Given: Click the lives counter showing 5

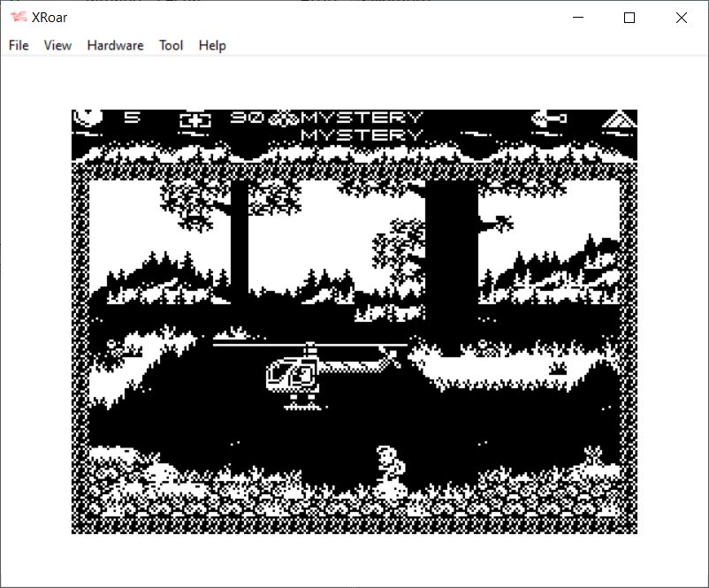Looking at the screenshot, I should point(132,118).
